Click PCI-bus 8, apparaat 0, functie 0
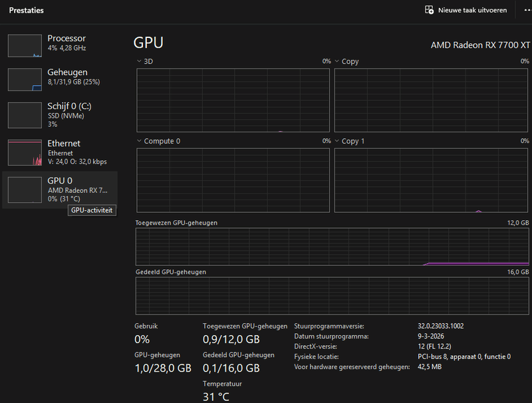 coord(464,356)
